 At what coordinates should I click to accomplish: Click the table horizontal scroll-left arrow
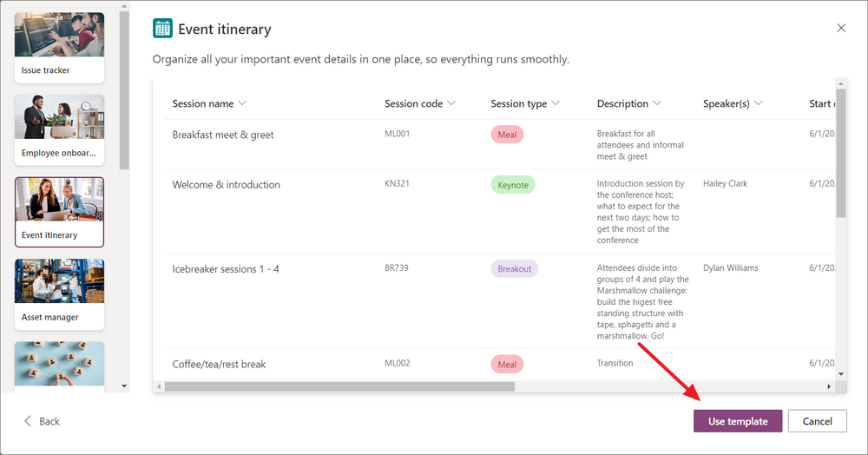pos(159,386)
